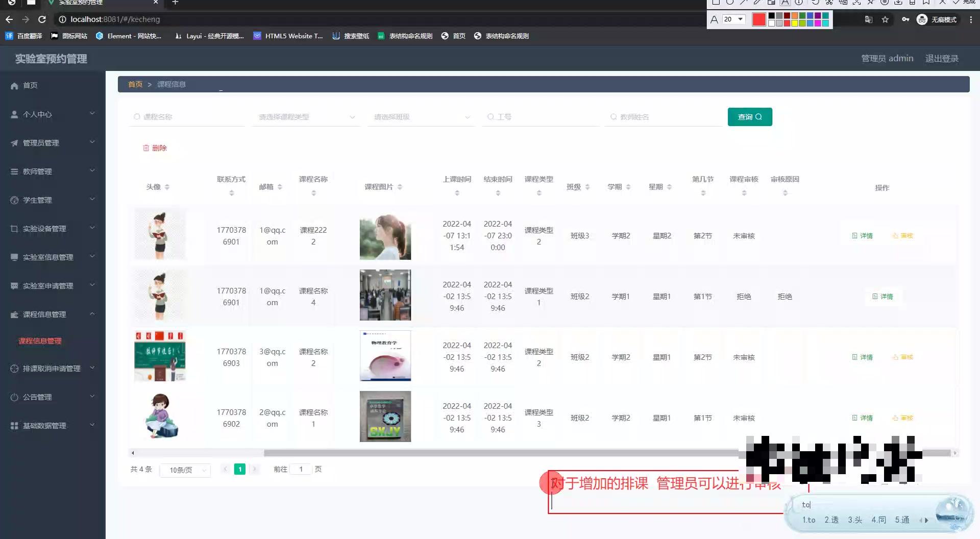Open the 请选择班级 dropdown
This screenshot has height=539, width=980.
tap(421, 116)
